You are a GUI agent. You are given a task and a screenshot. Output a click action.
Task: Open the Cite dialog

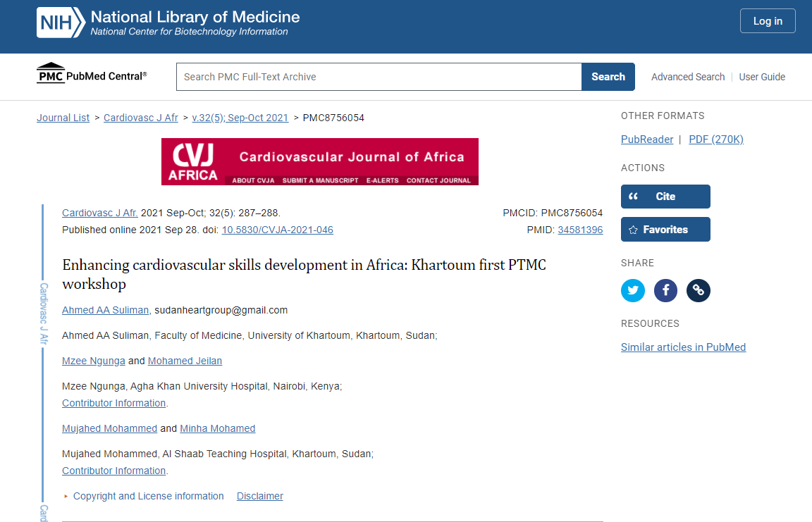click(x=665, y=197)
